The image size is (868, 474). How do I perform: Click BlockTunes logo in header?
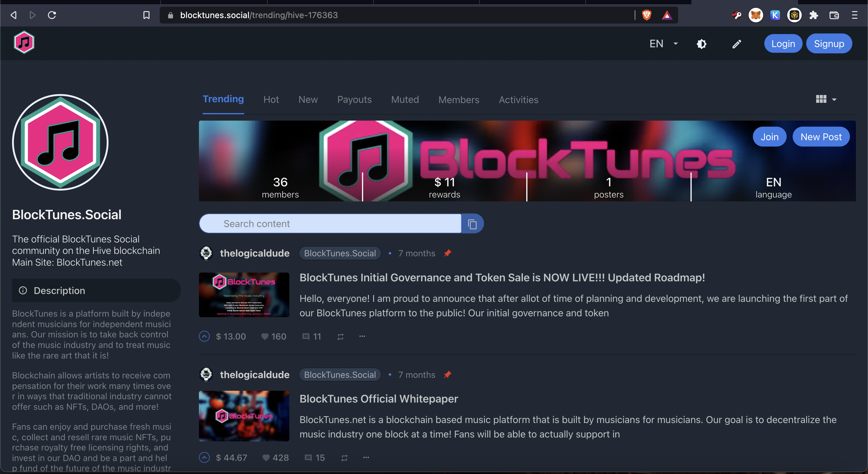pos(24,43)
